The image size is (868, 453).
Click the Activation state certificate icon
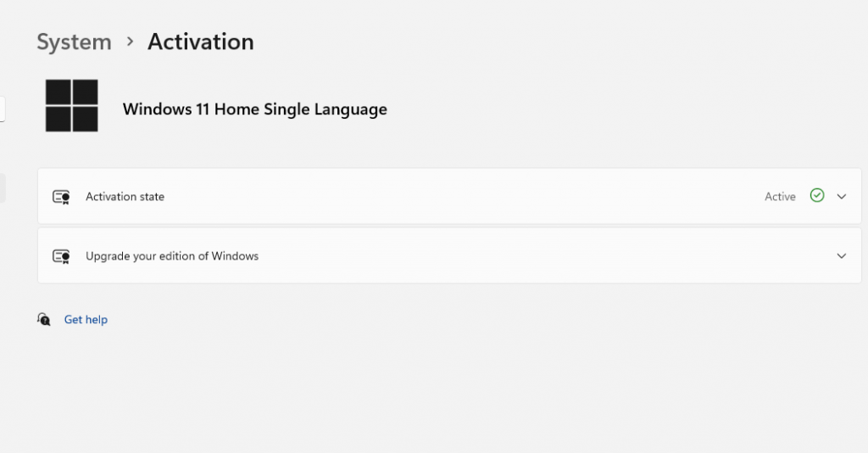61,197
